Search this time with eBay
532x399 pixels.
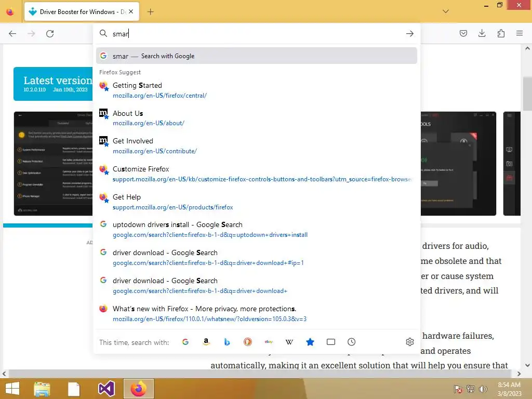(269, 342)
